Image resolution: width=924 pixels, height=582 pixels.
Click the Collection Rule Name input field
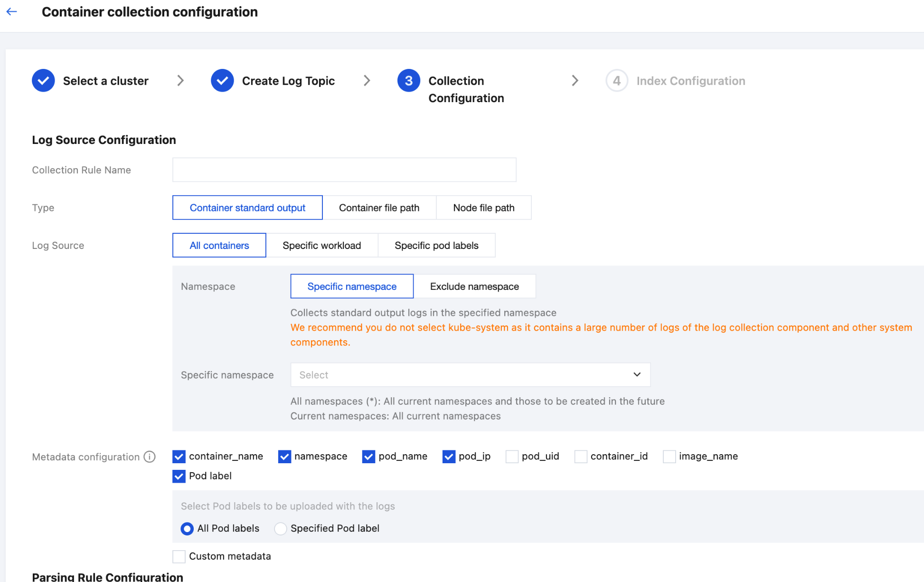click(x=344, y=170)
